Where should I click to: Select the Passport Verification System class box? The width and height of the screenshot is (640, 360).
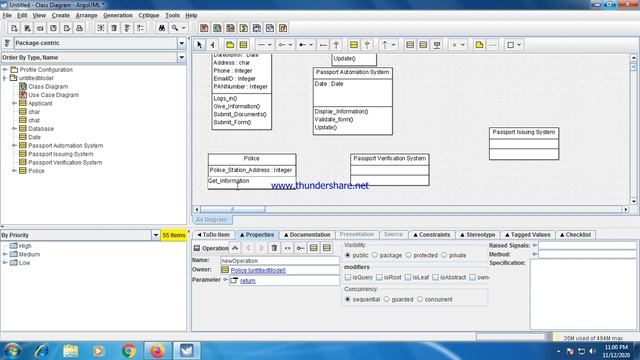pos(390,169)
